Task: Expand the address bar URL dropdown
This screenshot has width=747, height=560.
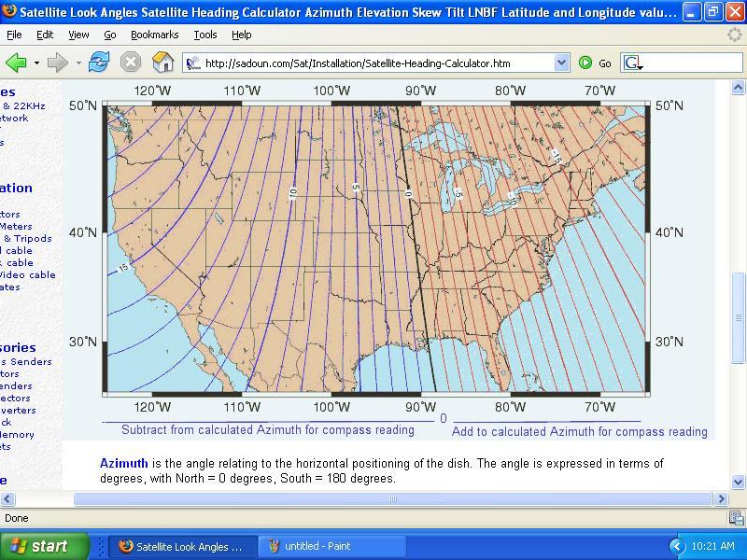Action: [562, 63]
